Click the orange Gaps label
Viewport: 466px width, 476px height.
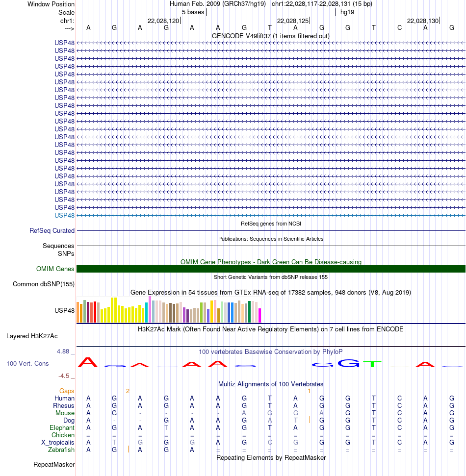click(67, 391)
